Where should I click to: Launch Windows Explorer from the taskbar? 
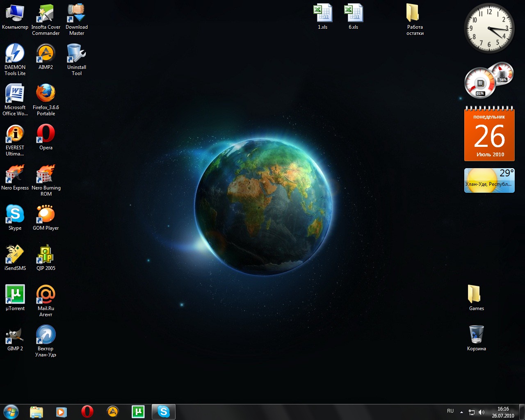37,411
